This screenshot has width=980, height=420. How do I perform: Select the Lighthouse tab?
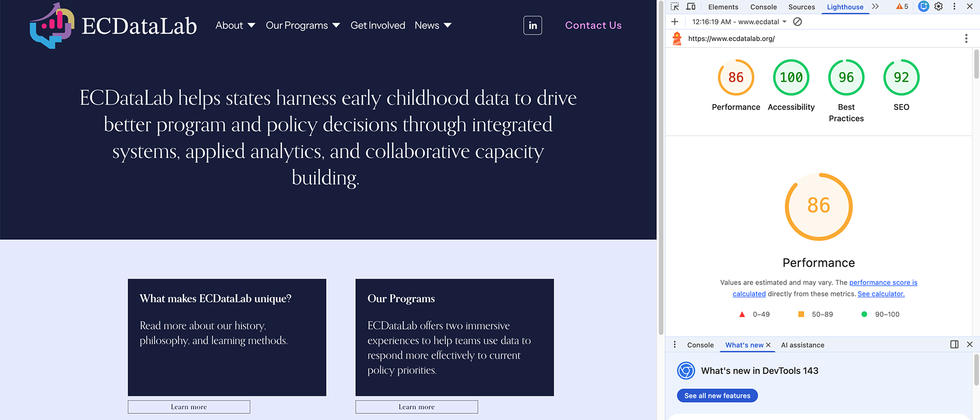[x=845, y=7]
